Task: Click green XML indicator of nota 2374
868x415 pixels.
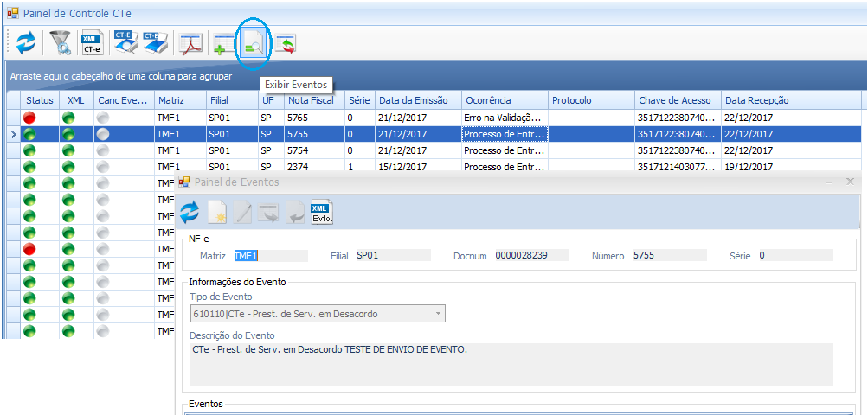Action: (68, 167)
